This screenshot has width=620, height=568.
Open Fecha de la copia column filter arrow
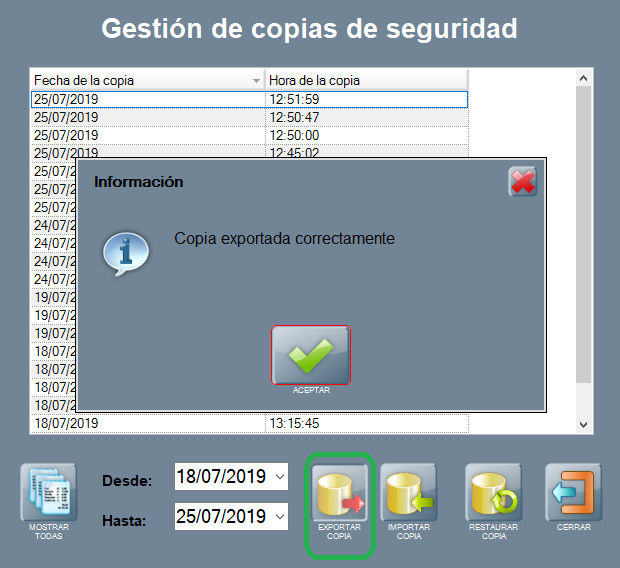coord(256,80)
